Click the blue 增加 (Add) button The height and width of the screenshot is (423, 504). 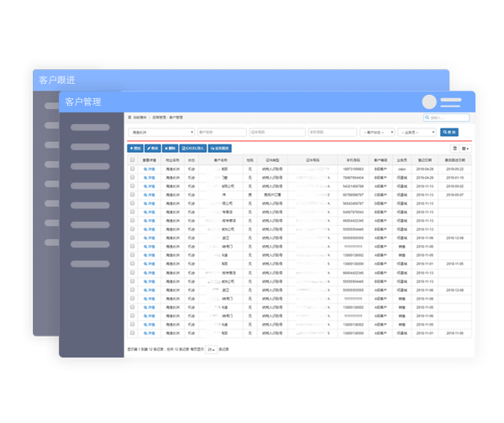(135, 148)
